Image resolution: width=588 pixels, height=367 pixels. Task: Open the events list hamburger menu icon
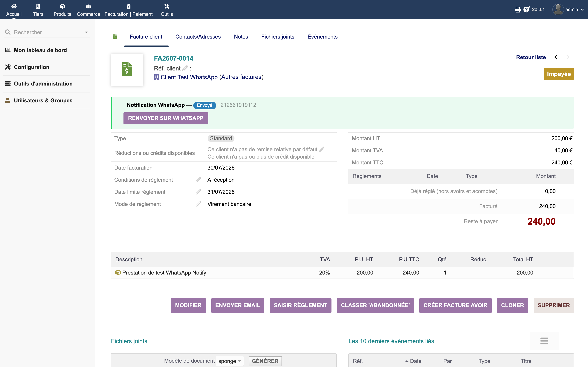point(544,341)
